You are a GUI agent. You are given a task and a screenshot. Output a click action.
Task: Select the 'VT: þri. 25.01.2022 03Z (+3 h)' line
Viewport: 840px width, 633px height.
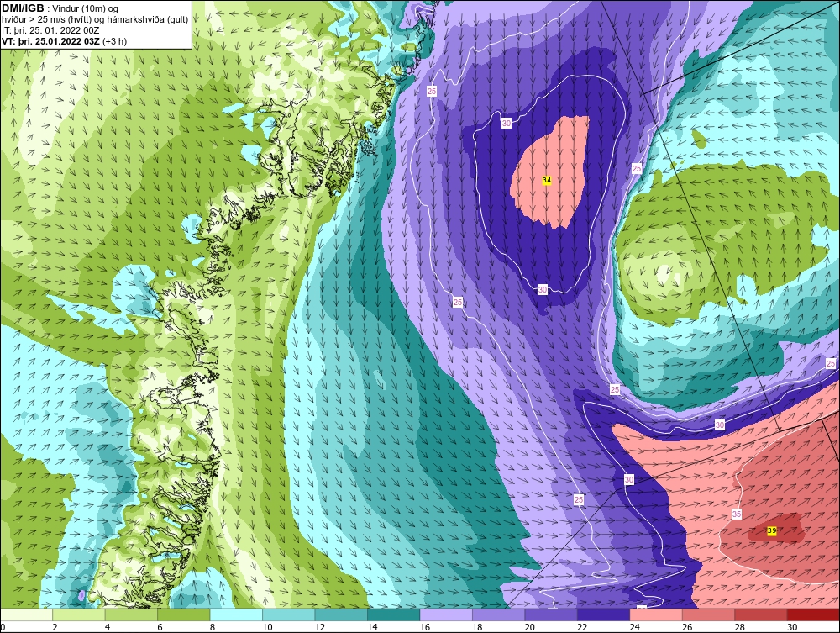(x=65, y=41)
